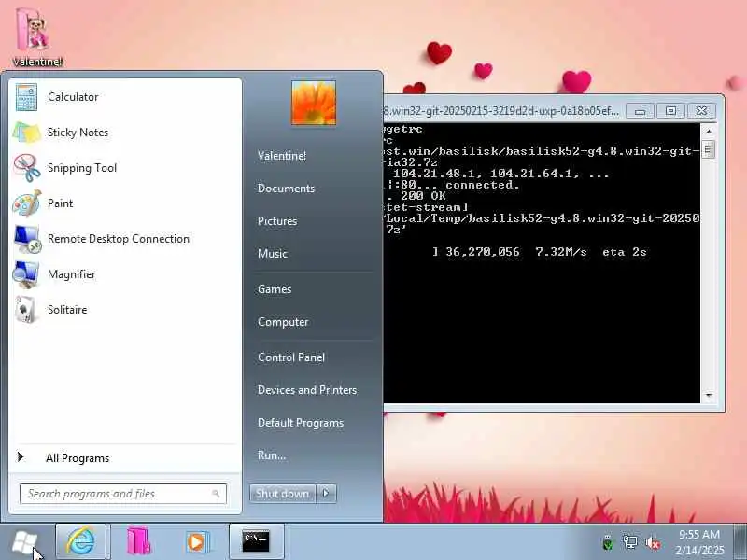
Task: Click the '36,270,056' download progress text
Action: coord(483,252)
